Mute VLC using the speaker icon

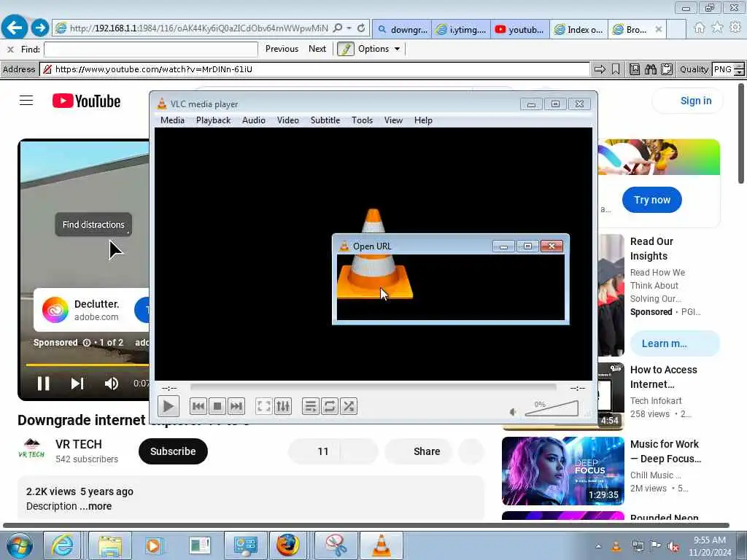click(513, 412)
